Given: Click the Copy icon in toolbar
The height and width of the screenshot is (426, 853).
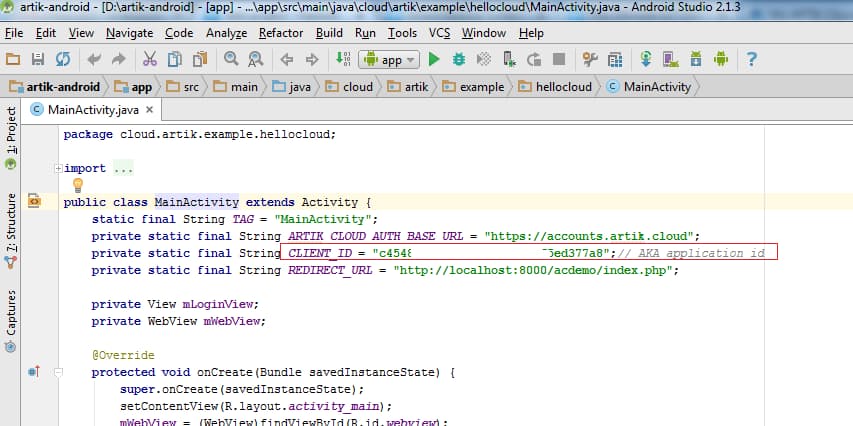Looking at the screenshot, I should coord(175,59).
